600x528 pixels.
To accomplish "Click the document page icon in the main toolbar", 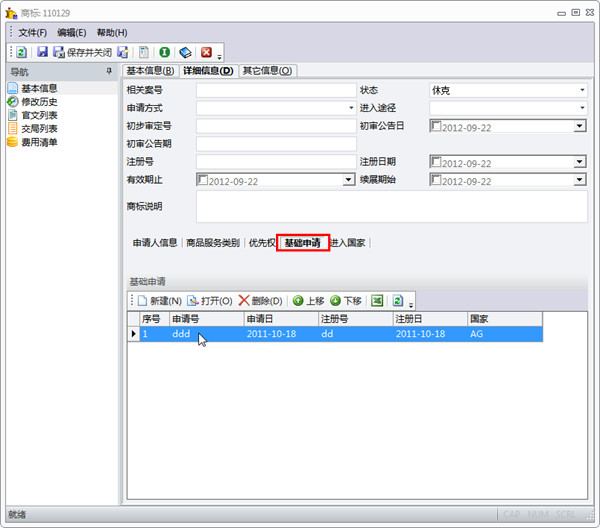I will click(144, 52).
